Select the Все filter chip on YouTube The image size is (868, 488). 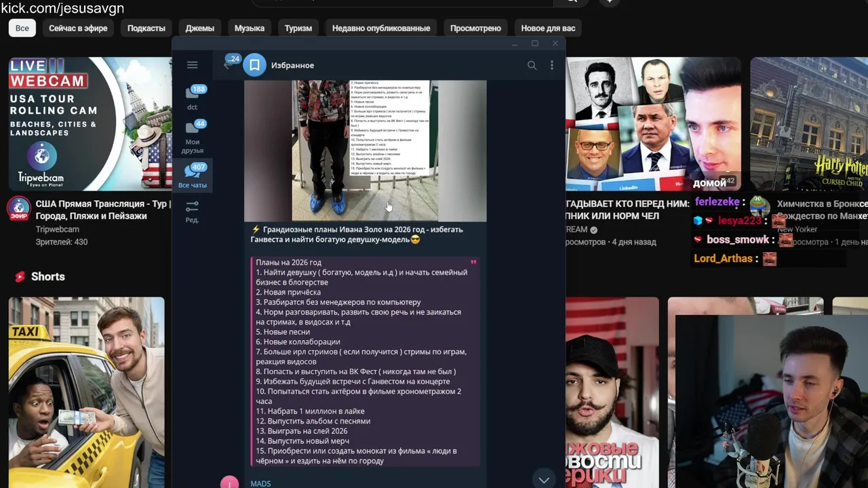click(x=22, y=28)
